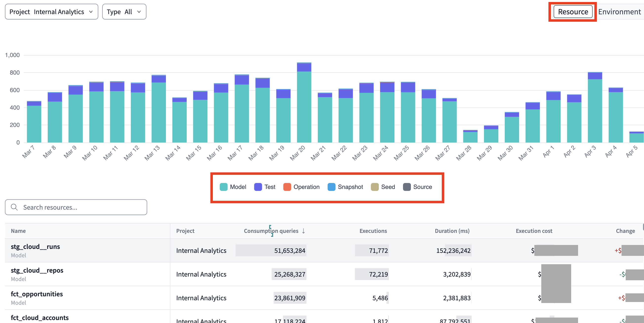Image resolution: width=644 pixels, height=323 pixels.
Task: Toggle the Model series in the legend
Action: point(233,187)
